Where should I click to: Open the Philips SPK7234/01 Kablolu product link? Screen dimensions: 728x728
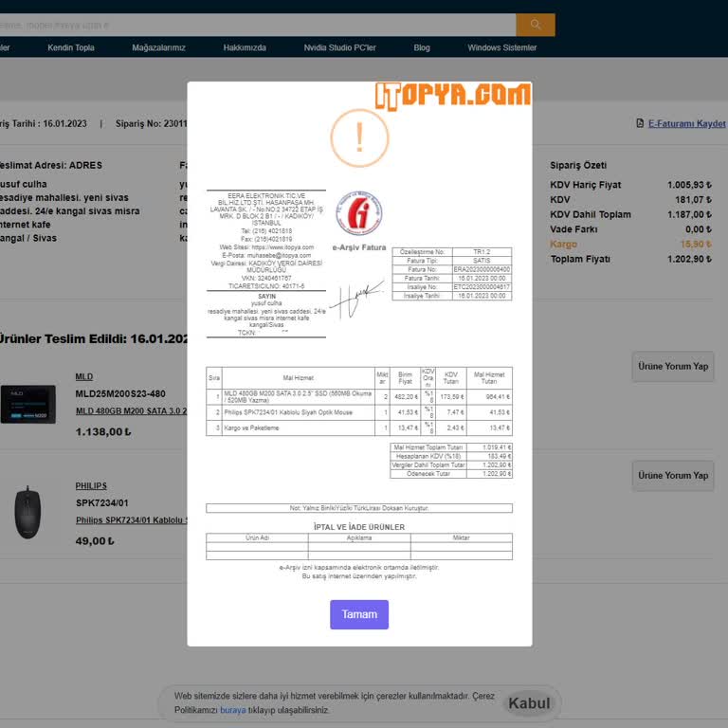132,520
